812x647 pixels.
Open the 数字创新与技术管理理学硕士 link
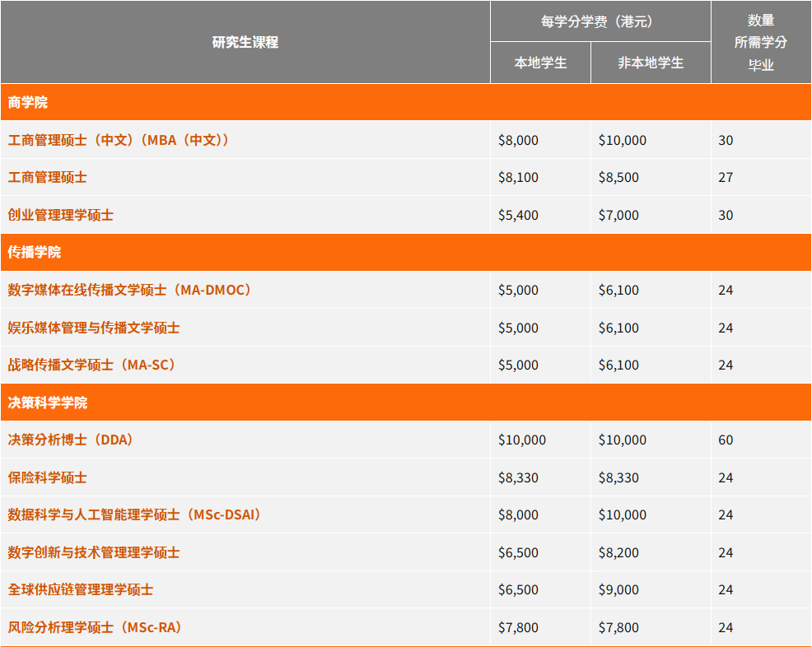(x=94, y=552)
